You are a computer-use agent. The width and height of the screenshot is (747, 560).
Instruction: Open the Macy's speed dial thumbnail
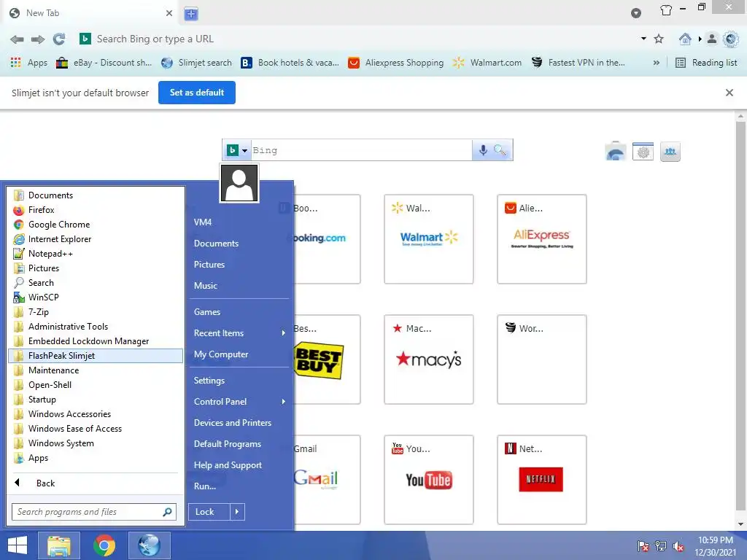coord(429,359)
